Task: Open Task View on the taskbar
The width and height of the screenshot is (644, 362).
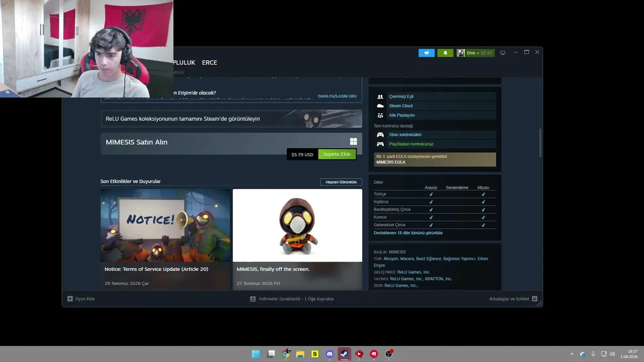Action: point(271,354)
